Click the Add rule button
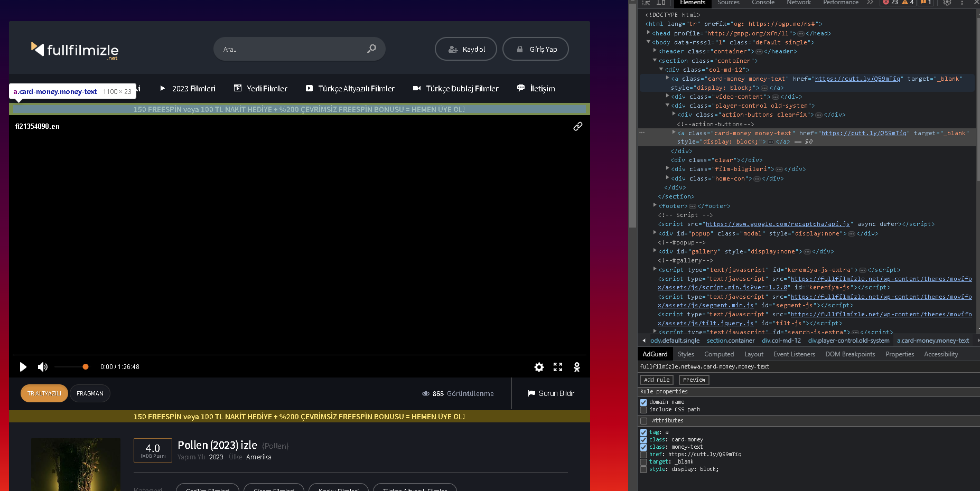The image size is (980, 491). (x=656, y=380)
